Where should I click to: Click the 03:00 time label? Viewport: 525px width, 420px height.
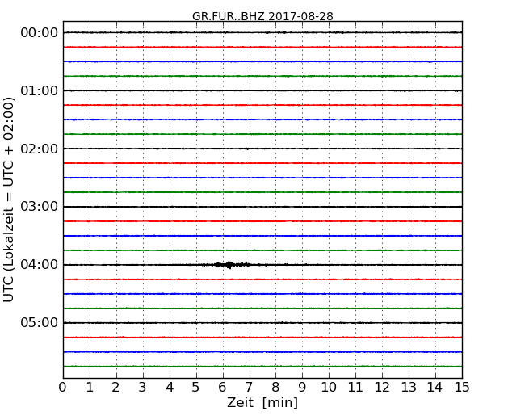click(x=40, y=207)
